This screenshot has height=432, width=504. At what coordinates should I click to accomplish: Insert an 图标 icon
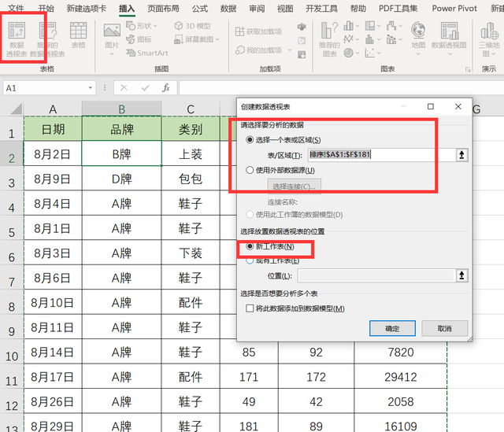click(x=139, y=39)
